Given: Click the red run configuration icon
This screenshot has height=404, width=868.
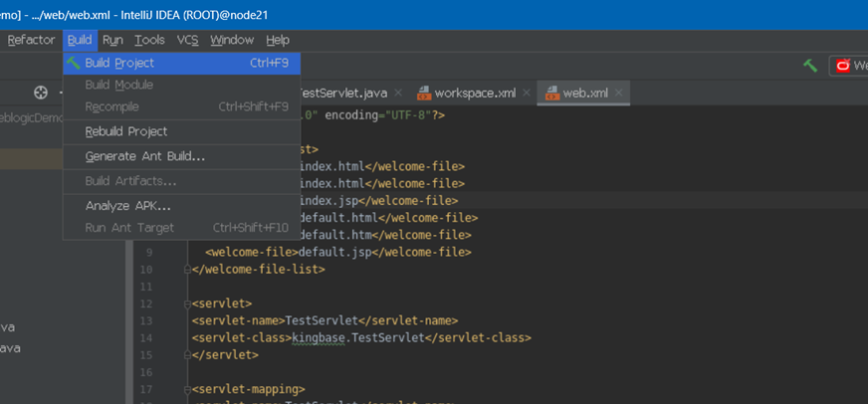Looking at the screenshot, I should 842,66.
